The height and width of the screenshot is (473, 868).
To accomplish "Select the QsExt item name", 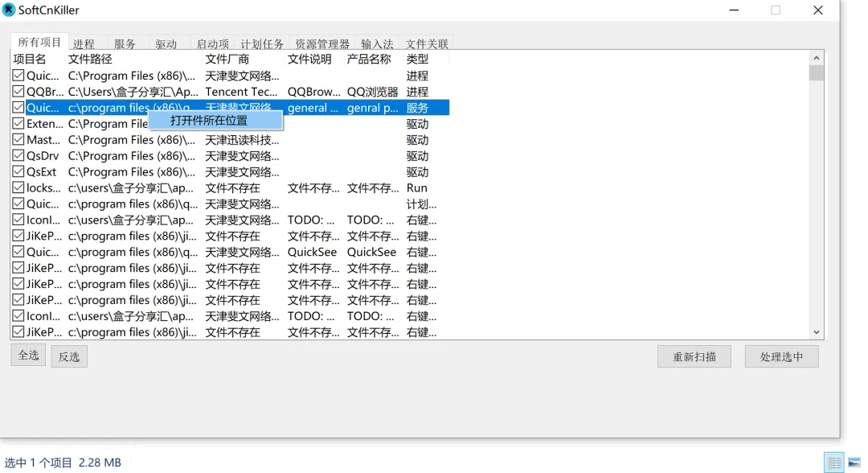I will [x=42, y=171].
